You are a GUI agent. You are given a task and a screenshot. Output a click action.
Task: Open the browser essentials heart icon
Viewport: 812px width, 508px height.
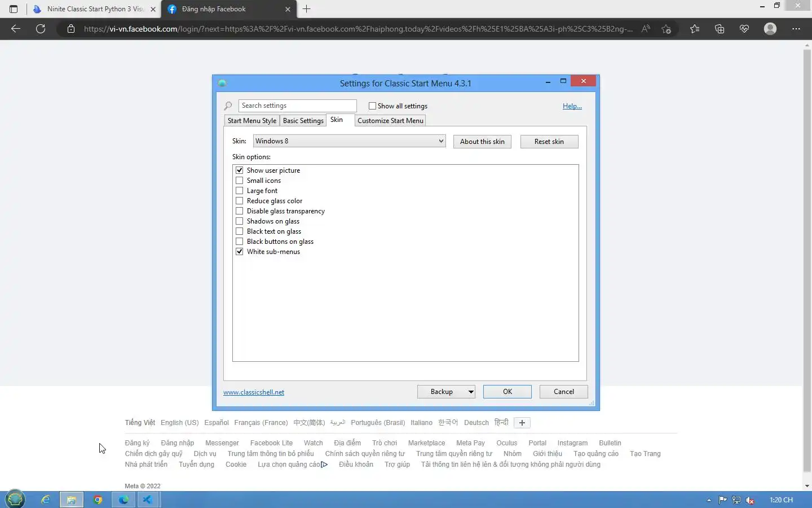click(744, 29)
